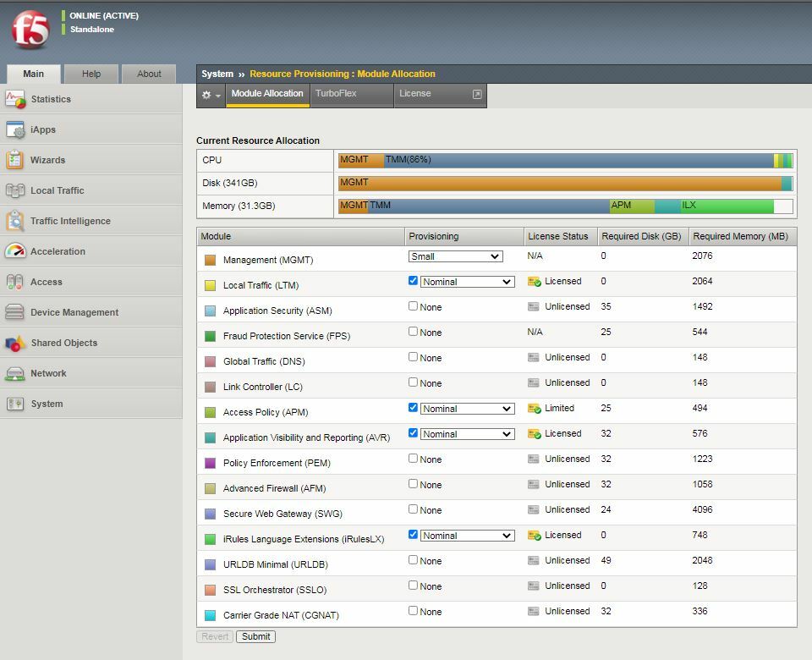
Task: Click the gear options icon below Module Allocation
Action: (x=209, y=96)
